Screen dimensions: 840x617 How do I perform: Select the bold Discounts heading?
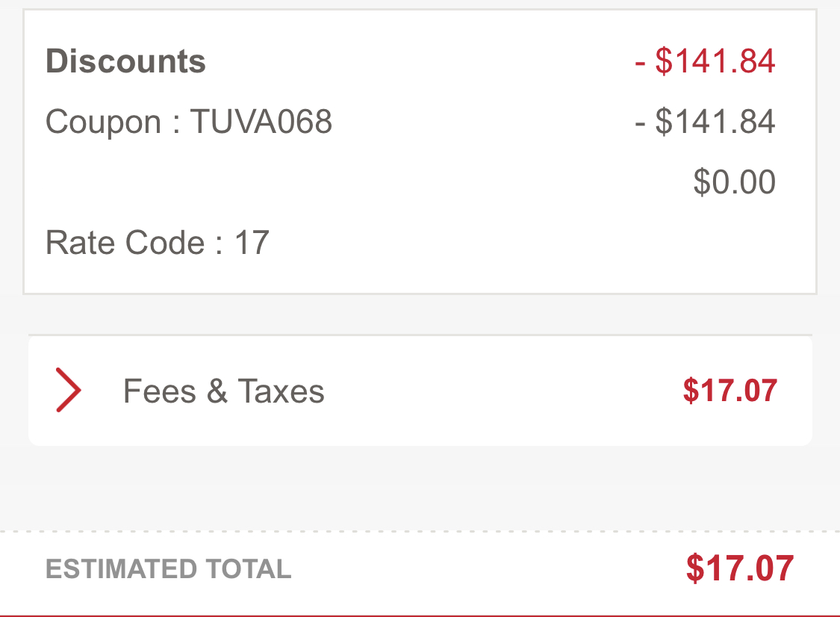click(126, 61)
